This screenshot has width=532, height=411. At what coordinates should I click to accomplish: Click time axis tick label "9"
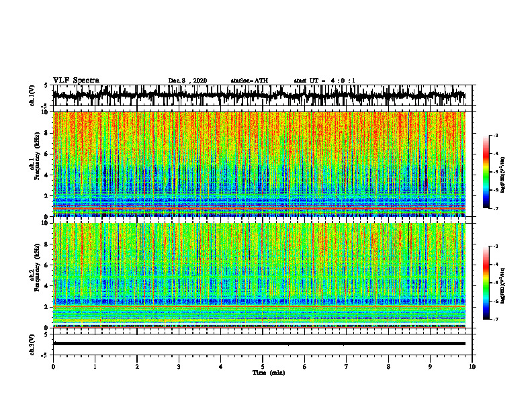(x=430, y=367)
